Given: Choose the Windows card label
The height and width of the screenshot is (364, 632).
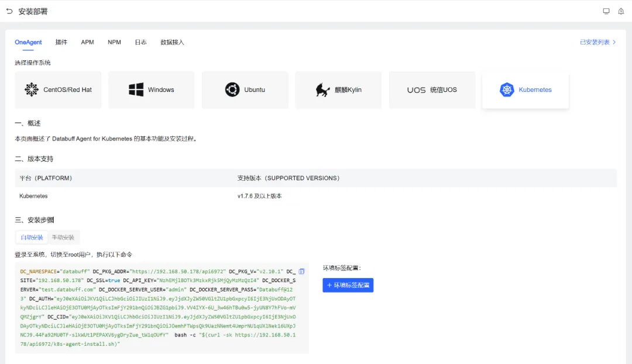Looking at the screenshot, I should [x=161, y=90].
